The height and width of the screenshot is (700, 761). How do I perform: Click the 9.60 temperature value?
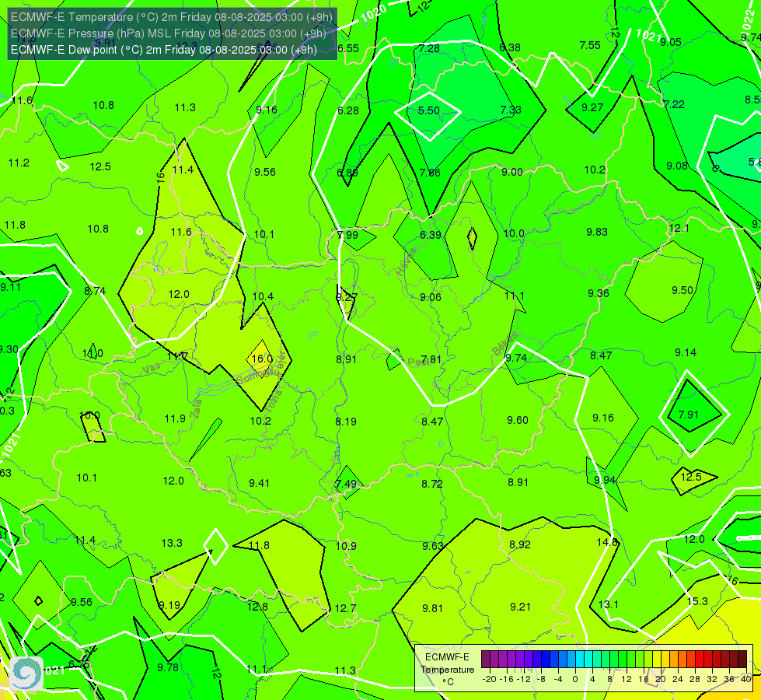point(518,420)
